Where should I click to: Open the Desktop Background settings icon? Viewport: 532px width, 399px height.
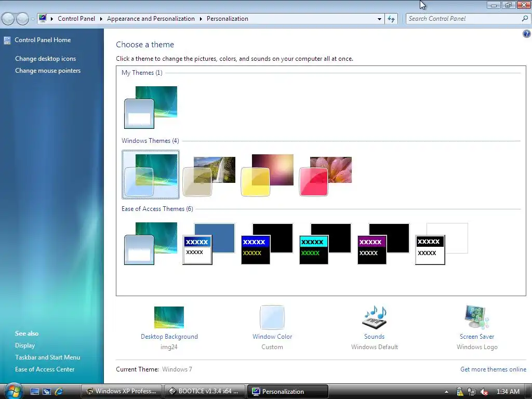click(169, 317)
